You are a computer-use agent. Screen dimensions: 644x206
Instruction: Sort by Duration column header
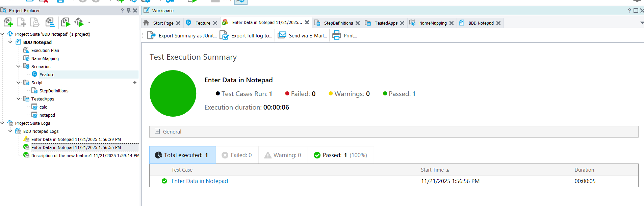pos(584,170)
